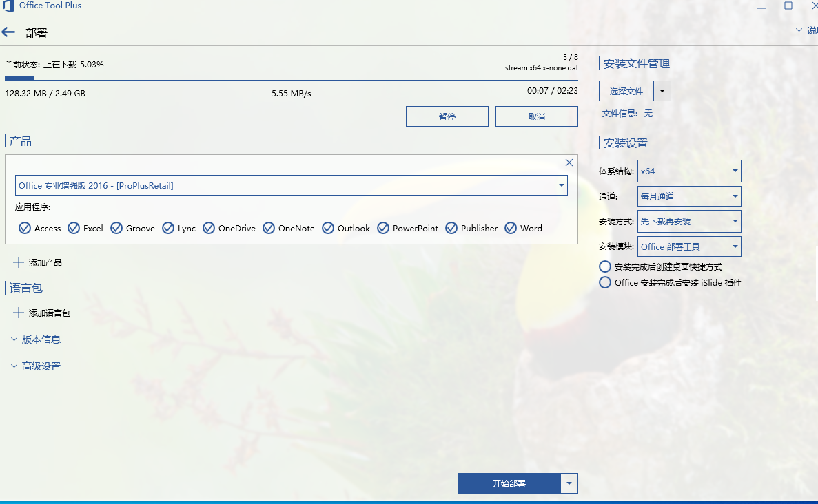Viewport: 818px width, 504px height.
Task: Enable 安装完成后创建桌面快捷方式 option
Action: 604,266
